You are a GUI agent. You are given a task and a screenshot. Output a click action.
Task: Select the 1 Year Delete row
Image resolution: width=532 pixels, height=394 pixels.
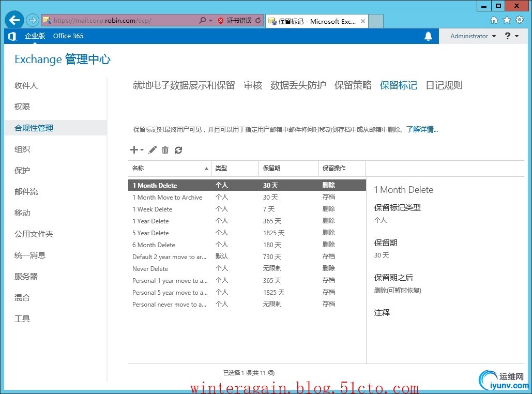247,221
